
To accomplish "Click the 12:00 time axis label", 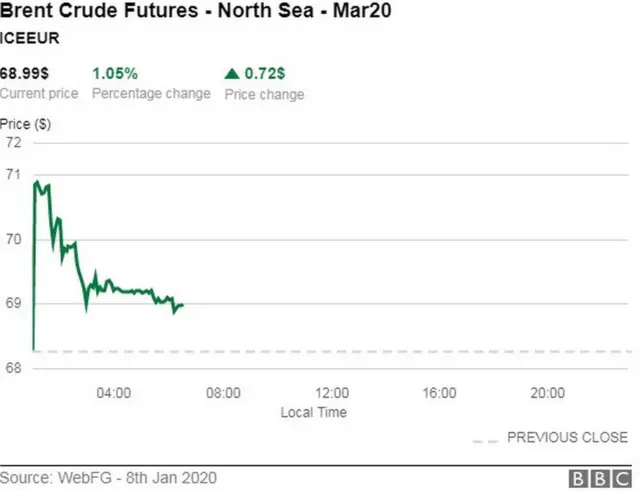I will tap(331, 393).
